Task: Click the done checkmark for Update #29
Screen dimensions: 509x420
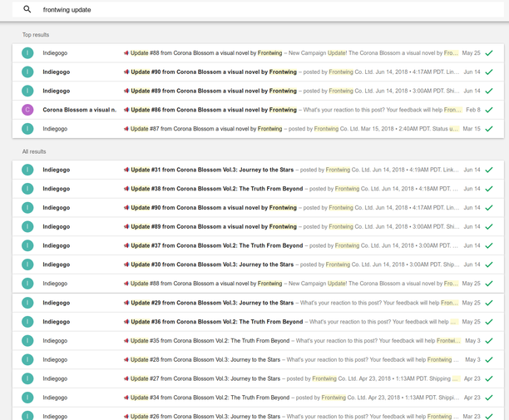Action: click(489, 303)
